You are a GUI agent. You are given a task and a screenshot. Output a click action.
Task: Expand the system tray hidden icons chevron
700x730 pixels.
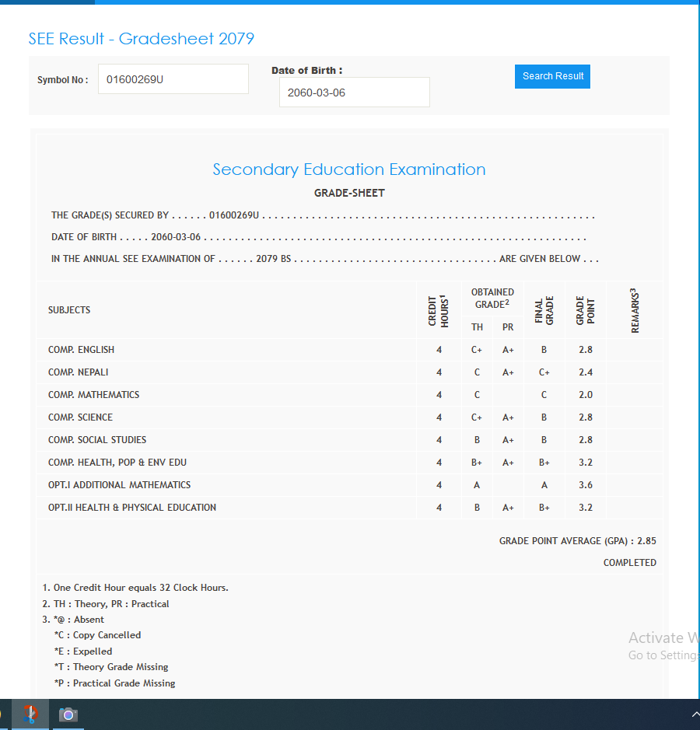(x=695, y=714)
